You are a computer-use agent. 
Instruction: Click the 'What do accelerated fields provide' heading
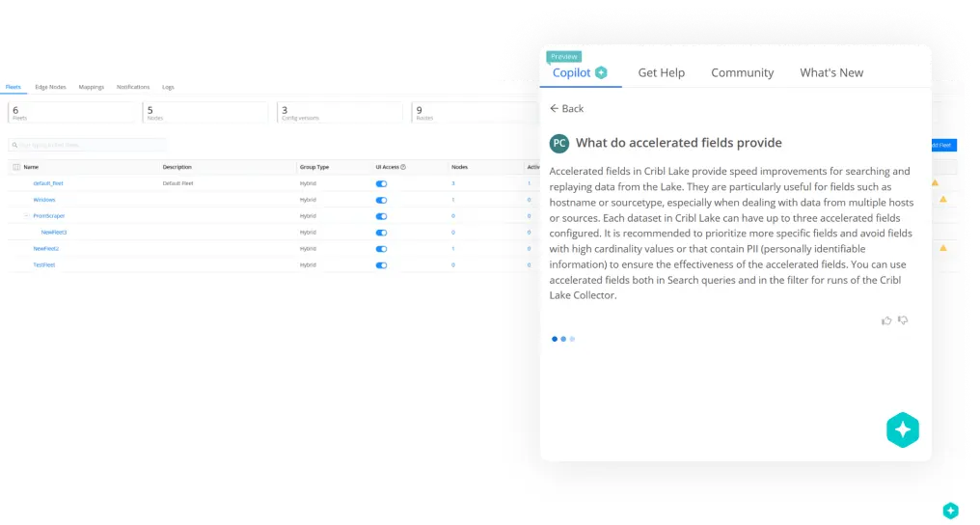point(679,143)
